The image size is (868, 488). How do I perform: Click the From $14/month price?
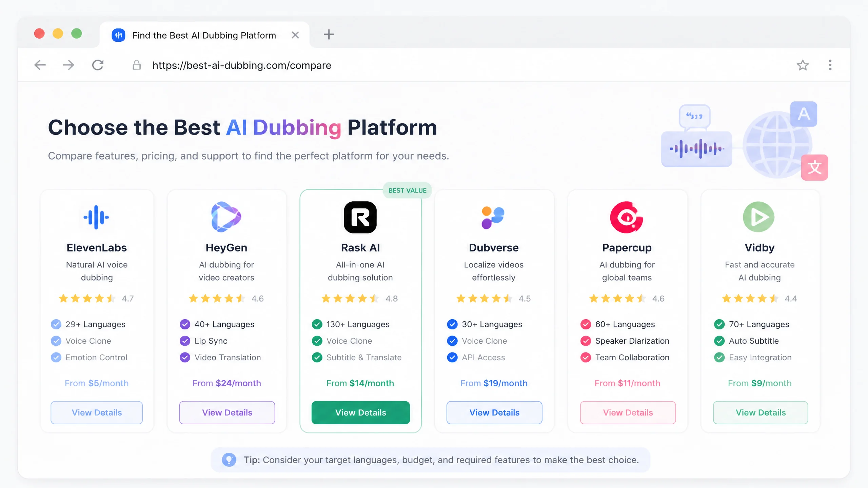pyautogui.click(x=360, y=383)
